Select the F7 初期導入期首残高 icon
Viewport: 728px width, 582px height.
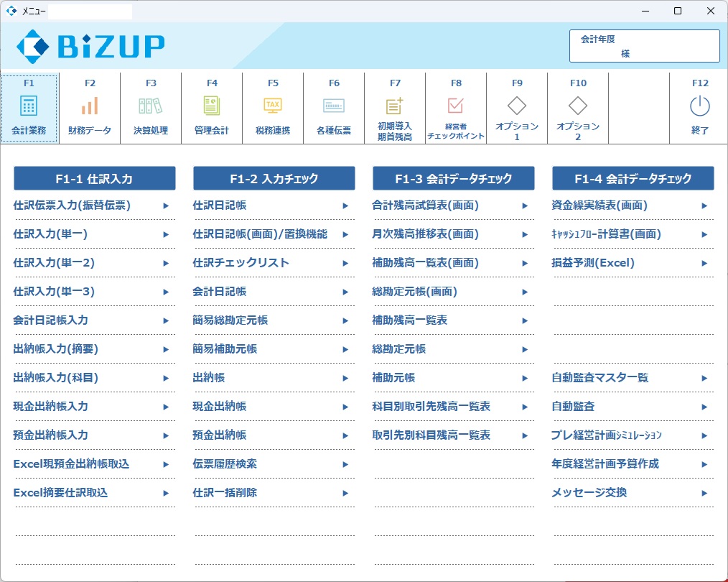coord(395,106)
